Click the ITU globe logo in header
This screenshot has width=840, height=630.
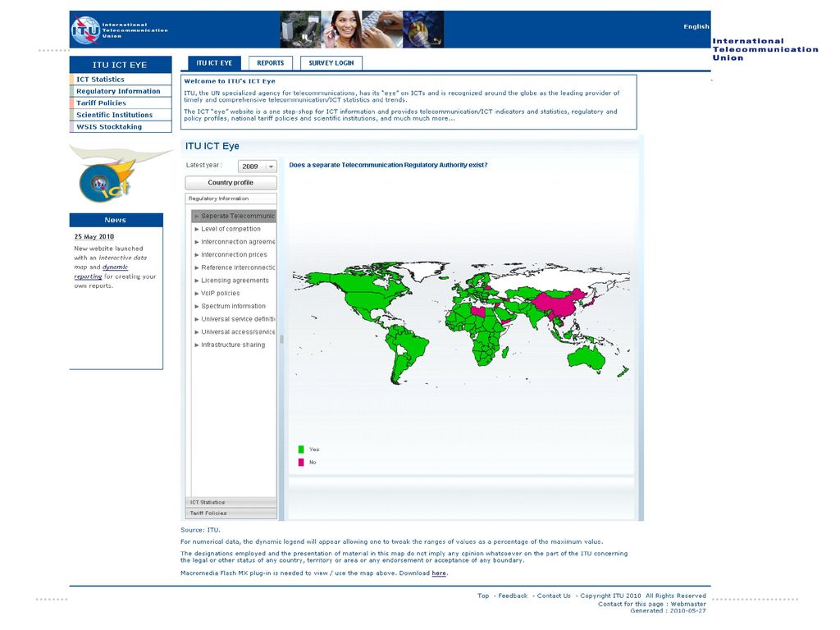tap(85, 30)
